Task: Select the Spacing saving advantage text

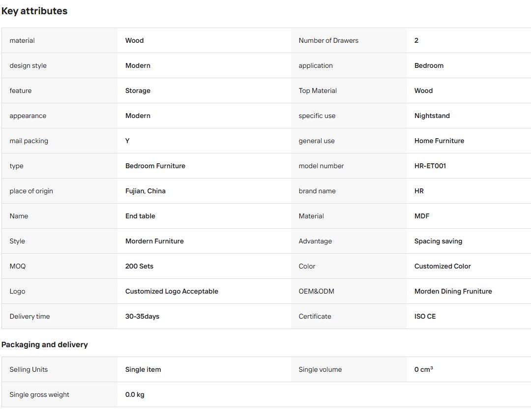Action: (438, 241)
